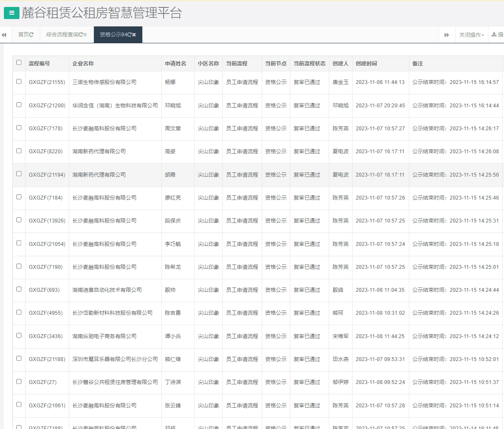Refresh the 资格公示94 tab
Screen dimensions: 504x429
pos(129,35)
